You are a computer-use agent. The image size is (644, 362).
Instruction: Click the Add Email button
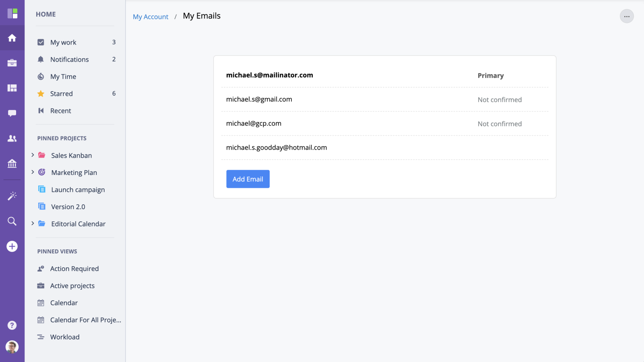248,179
